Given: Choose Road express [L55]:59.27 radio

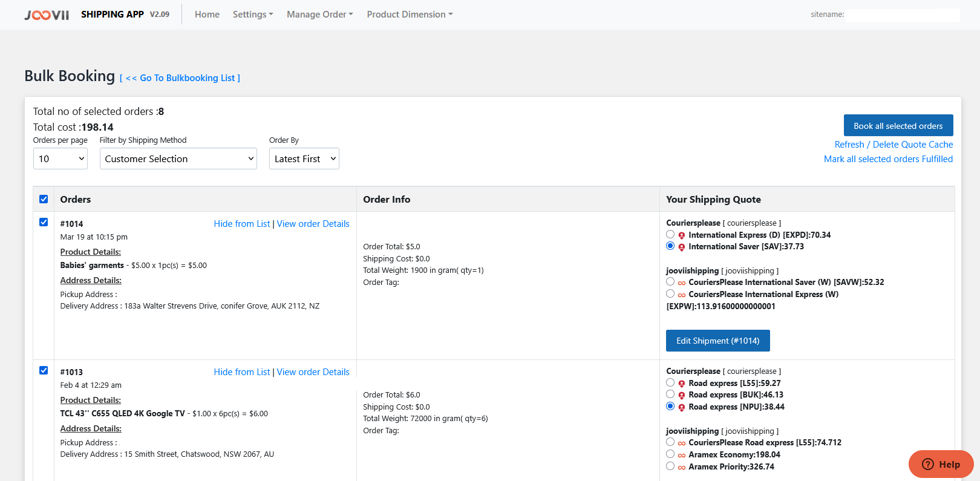Looking at the screenshot, I should pos(670,382).
